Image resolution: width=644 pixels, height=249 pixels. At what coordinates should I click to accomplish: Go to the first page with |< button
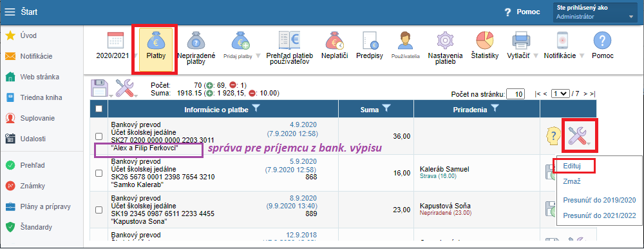point(538,94)
